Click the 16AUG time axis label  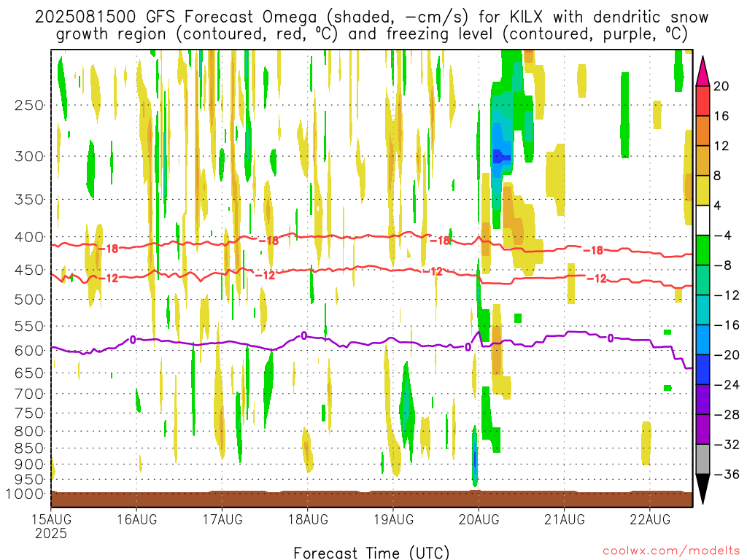point(136,519)
